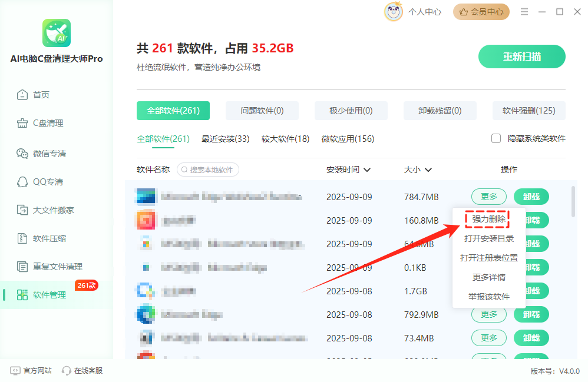Switch to 问题软件(0) tab
Viewport: 588px width, 382px height.
point(262,111)
